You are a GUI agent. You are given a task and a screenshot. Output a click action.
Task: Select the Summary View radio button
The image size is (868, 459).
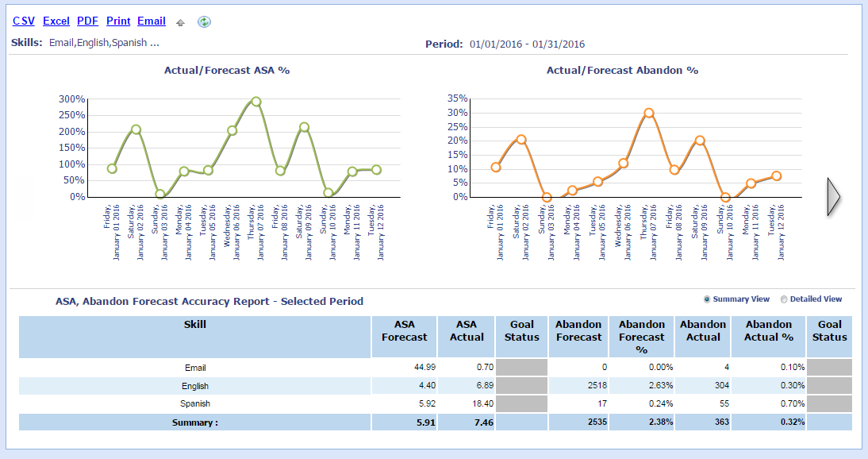point(707,299)
